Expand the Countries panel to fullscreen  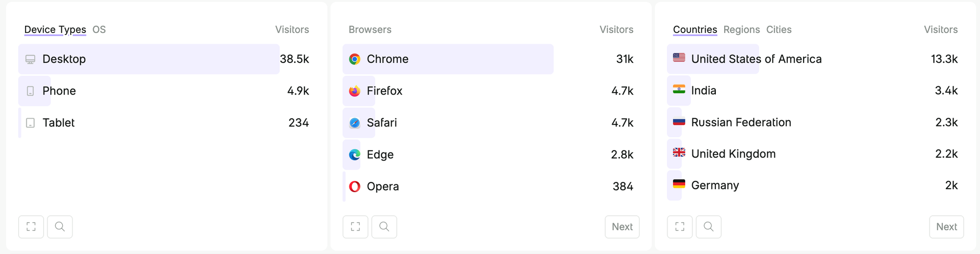[x=680, y=227]
